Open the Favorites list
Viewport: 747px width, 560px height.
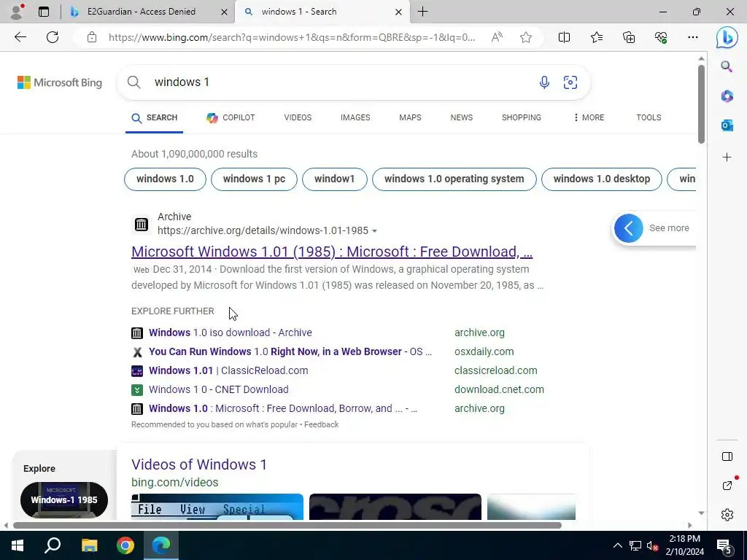click(597, 37)
